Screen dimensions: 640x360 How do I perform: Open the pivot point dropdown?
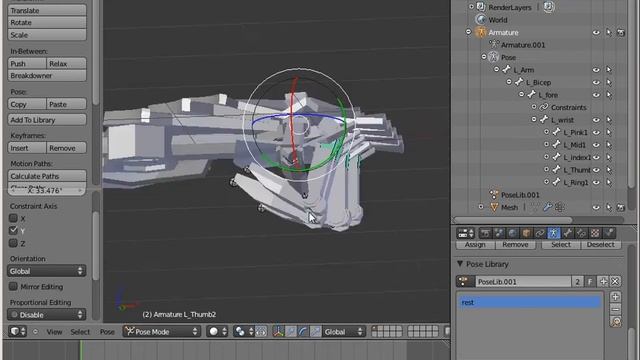tap(244, 331)
